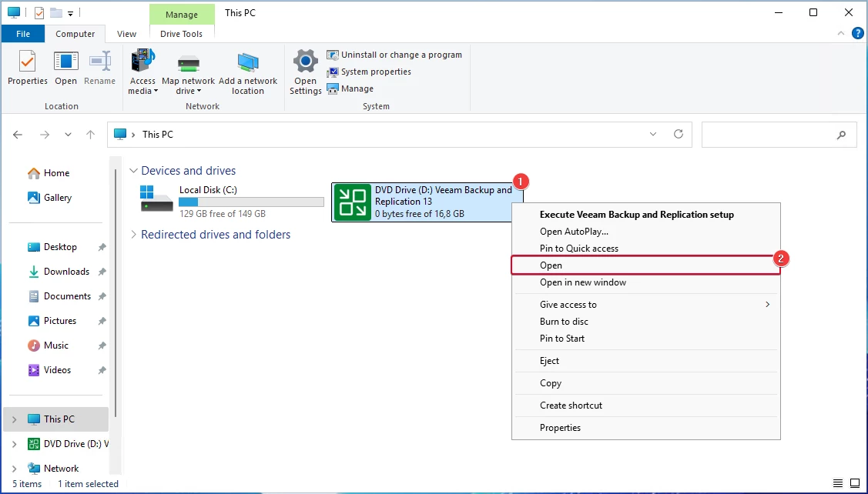
Task: Click the Forward navigation arrow
Action: [x=45, y=135]
